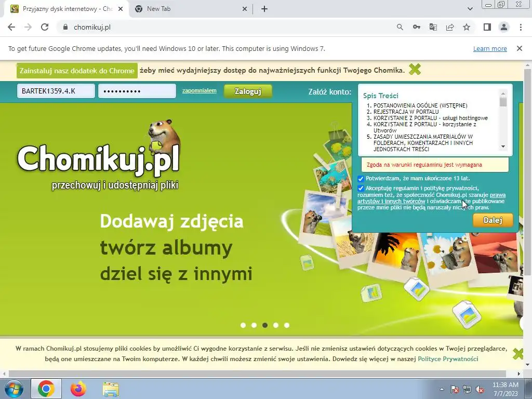This screenshot has width=532, height=399.
Task: Close the cookies notice green X
Action: point(518,354)
